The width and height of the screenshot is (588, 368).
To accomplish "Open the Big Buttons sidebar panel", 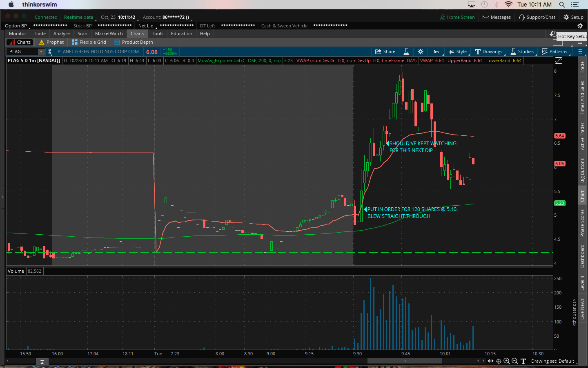I will pyautogui.click(x=582, y=170).
